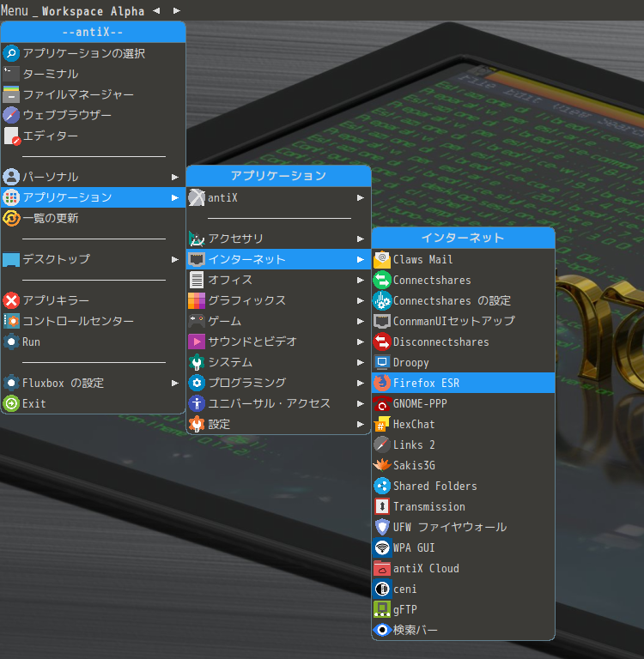Screen dimensions: 644x659
Task: Click the Links 2 compass icon
Action: pyautogui.click(x=382, y=444)
